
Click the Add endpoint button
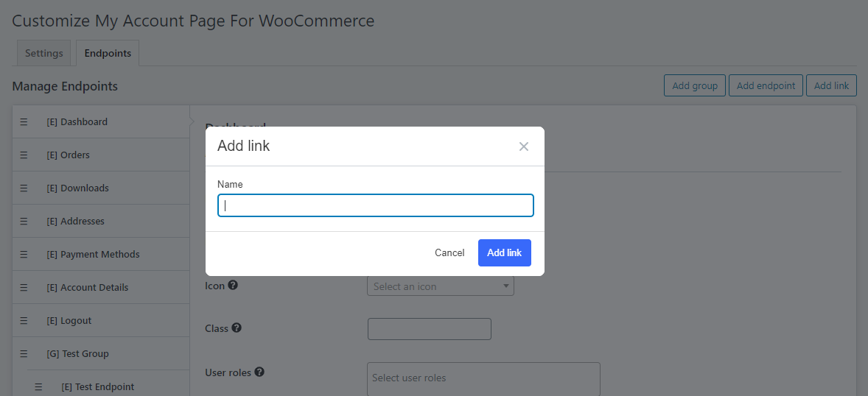coord(766,86)
